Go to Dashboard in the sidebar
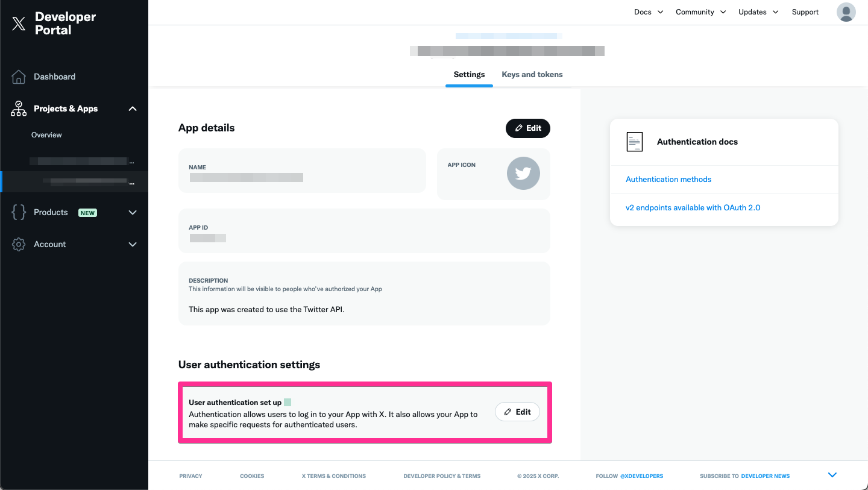 click(x=55, y=77)
